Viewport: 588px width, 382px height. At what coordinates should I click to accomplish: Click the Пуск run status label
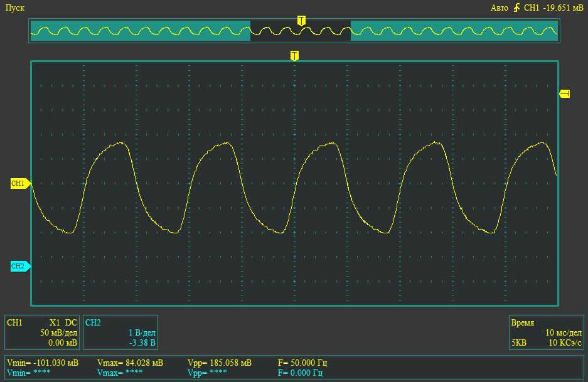pyautogui.click(x=15, y=8)
